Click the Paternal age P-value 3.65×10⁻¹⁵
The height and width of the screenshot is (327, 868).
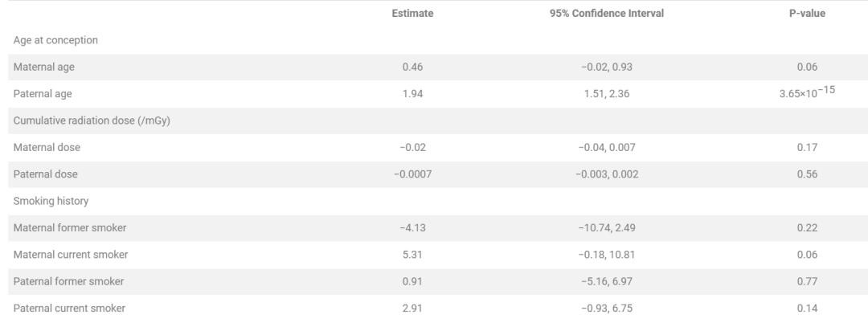point(807,93)
